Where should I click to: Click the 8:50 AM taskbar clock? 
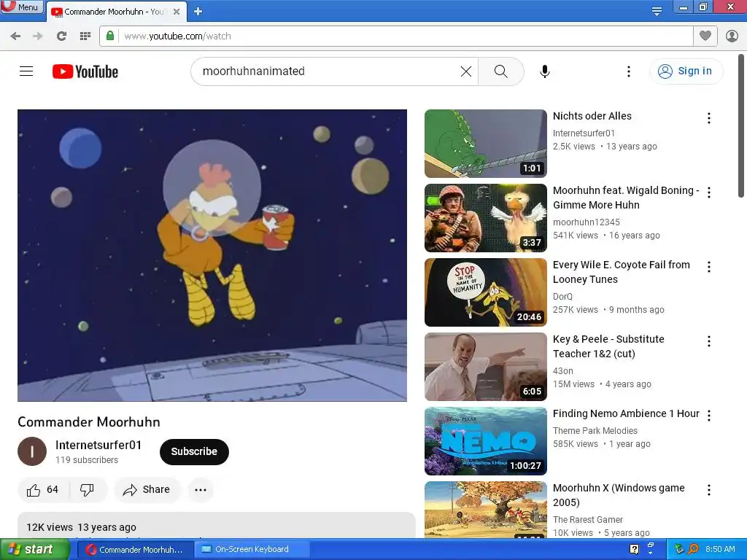point(720,549)
